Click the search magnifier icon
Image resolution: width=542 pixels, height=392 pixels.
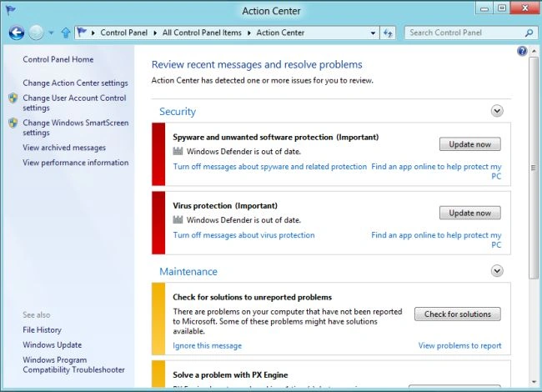point(529,33)
